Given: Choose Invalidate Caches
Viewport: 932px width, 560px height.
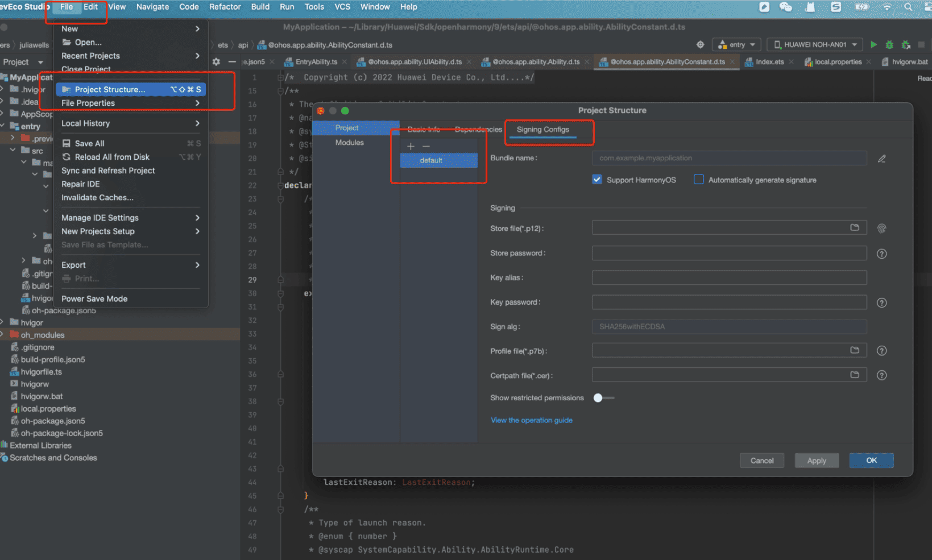Looking at the screenshot, I should click(x=131, y=197).
